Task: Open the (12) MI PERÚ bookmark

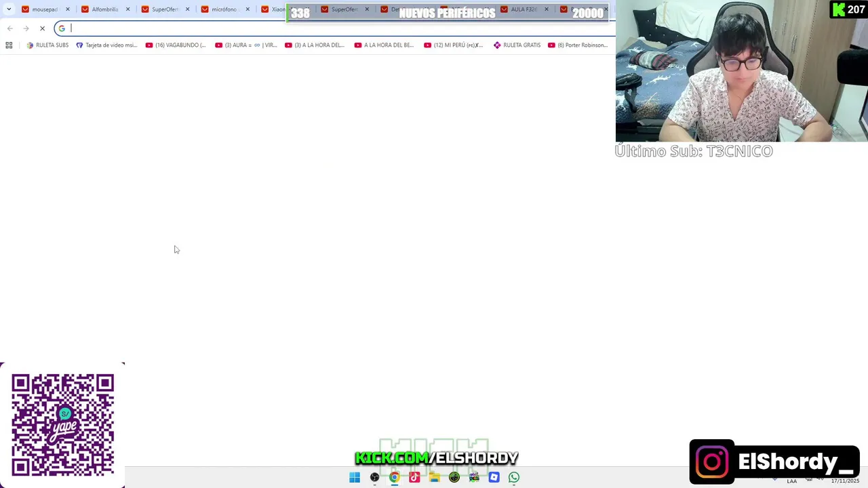Action: tap(454, 45)
